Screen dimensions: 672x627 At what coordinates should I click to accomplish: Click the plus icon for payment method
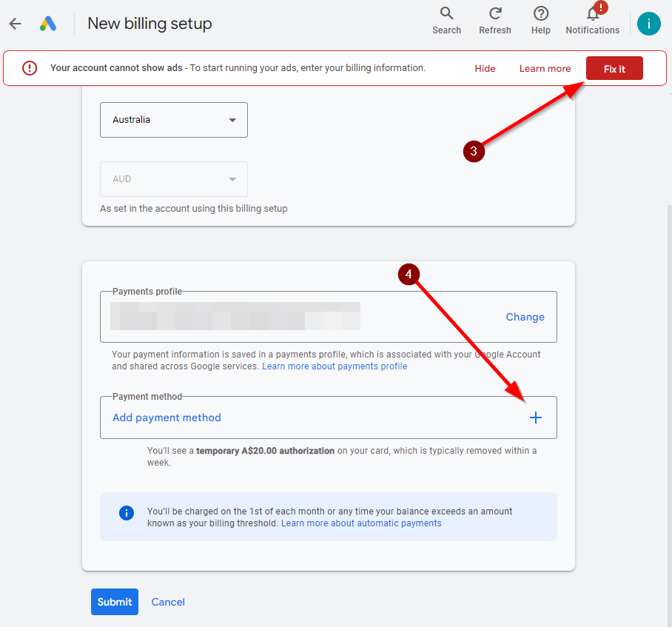(536, 418)
